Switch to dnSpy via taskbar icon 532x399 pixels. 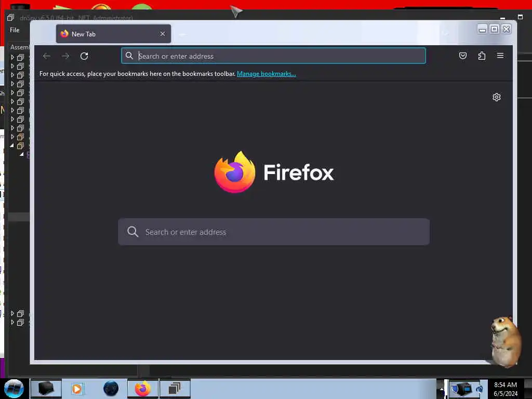click(175, 389)
